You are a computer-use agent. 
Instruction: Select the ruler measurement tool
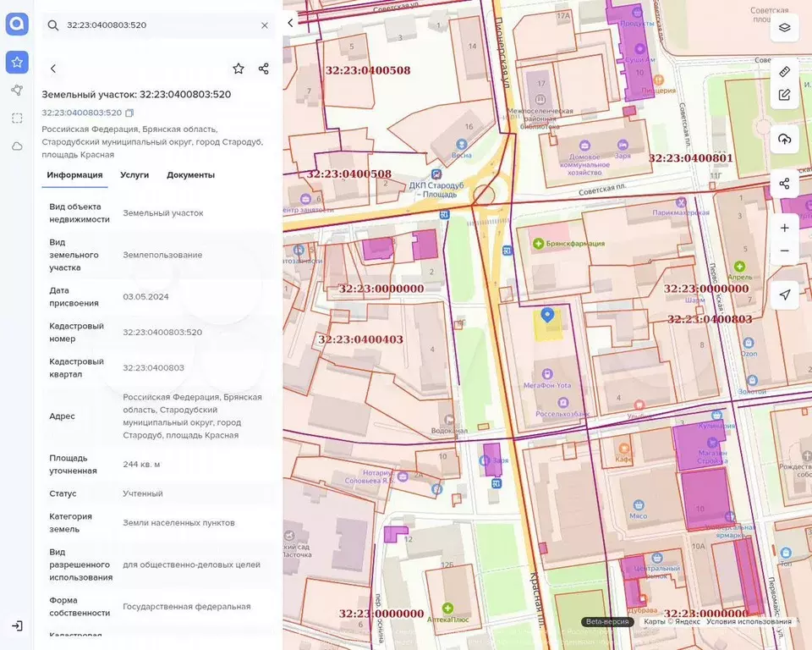(785, 72)
